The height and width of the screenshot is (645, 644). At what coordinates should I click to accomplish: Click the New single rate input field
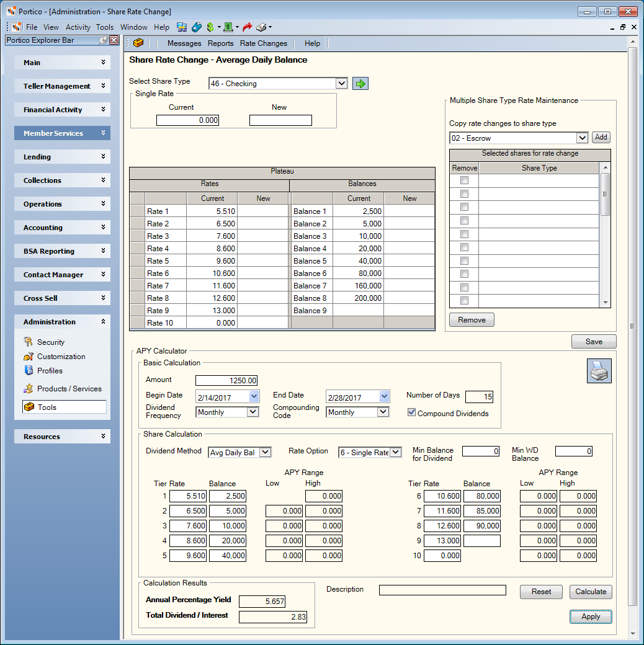pyautogui.click(x=280, y=120)
